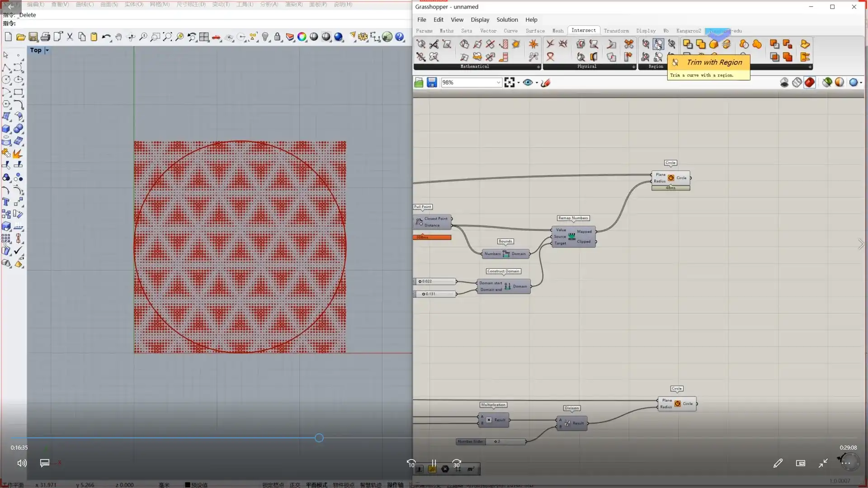868x488 pixels.
Task: Switch to the Transform component tab
Action: [x=616, y=31]
